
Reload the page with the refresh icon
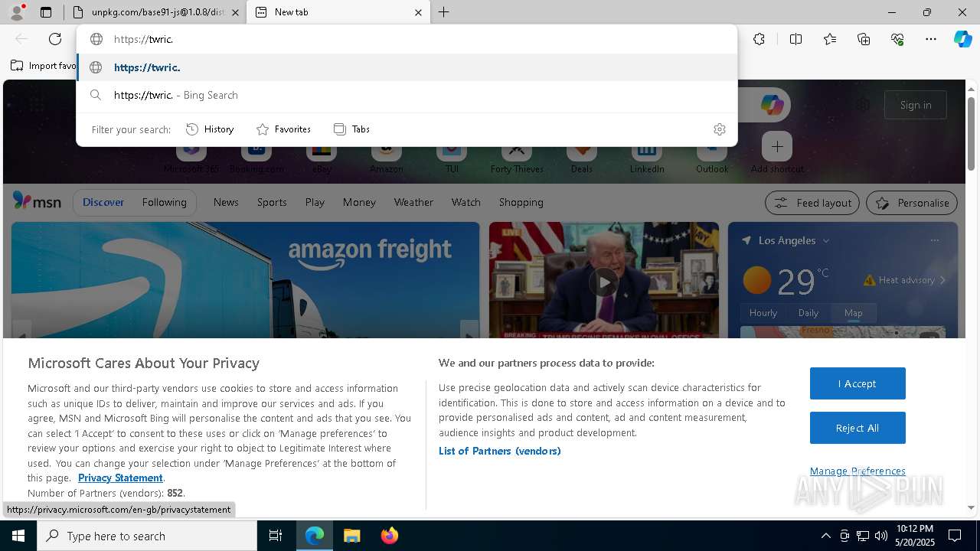point(55,39)
